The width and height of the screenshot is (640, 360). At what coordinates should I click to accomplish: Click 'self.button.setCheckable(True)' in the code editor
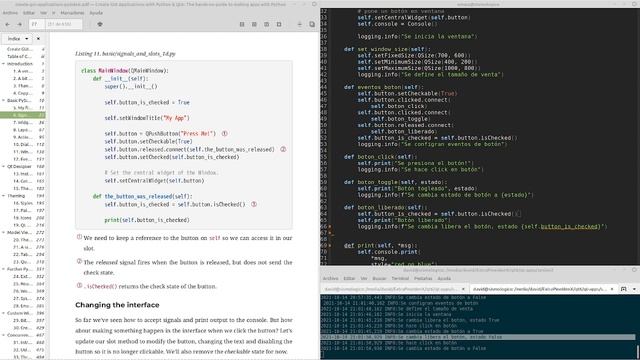click(x=408, y=93)
